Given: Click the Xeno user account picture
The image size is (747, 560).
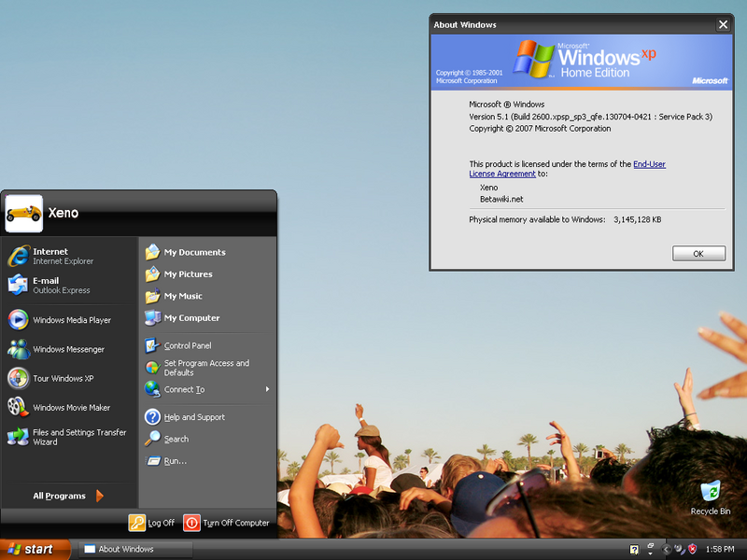Looking at the screenshot, I should click(23, 213).
